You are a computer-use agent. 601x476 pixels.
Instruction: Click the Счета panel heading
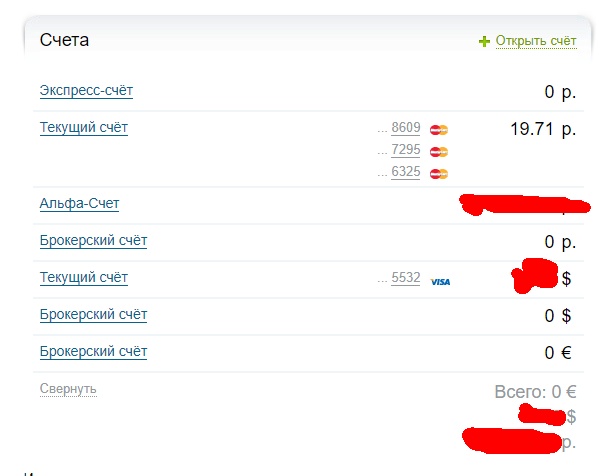coord(64,40)
